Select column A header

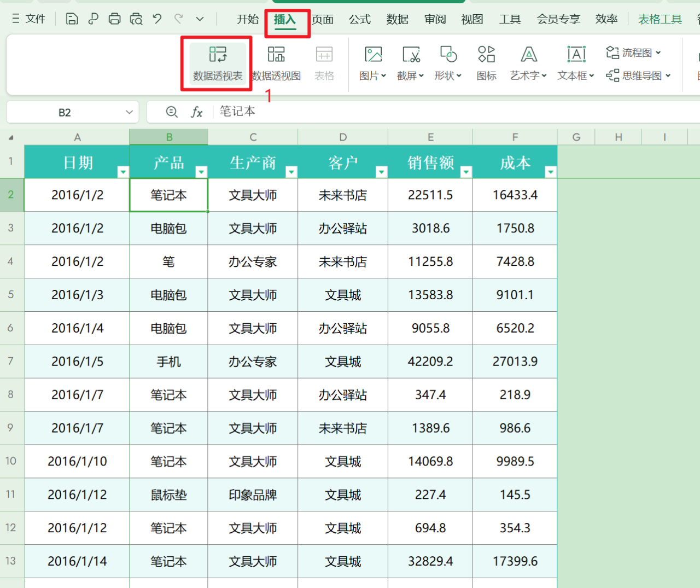click(x=77, y=137)
